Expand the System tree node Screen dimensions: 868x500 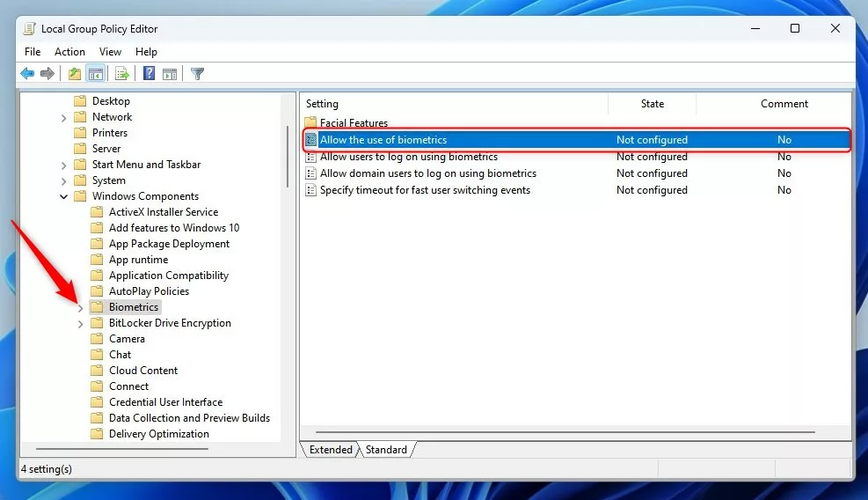pyautogui.click(x=63, y=181)
